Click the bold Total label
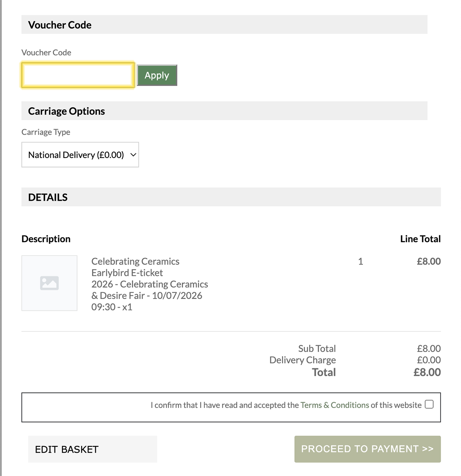The image size is (461, 476). pos(324,372)
